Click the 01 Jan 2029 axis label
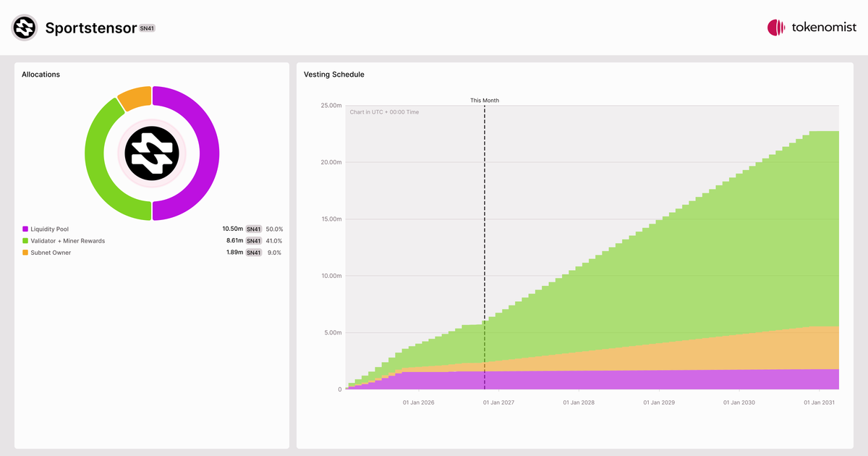Image resolution: width=868 pixels, height=456 pixels. click(x=659, y=402)
